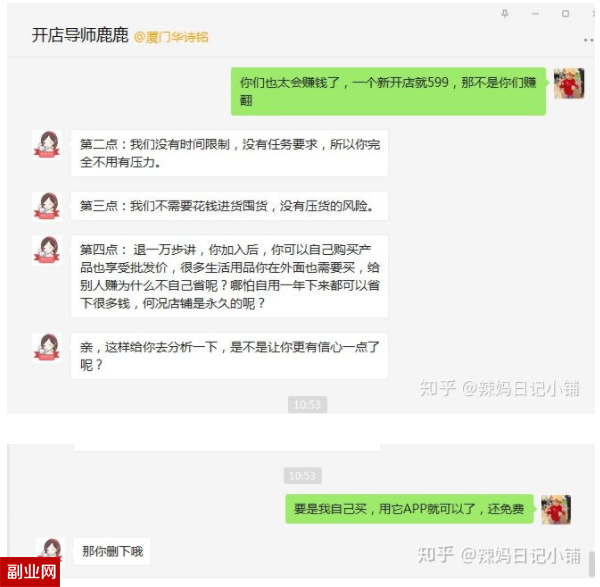
Task: Maximize the chat window
Action: pos(565,14)
